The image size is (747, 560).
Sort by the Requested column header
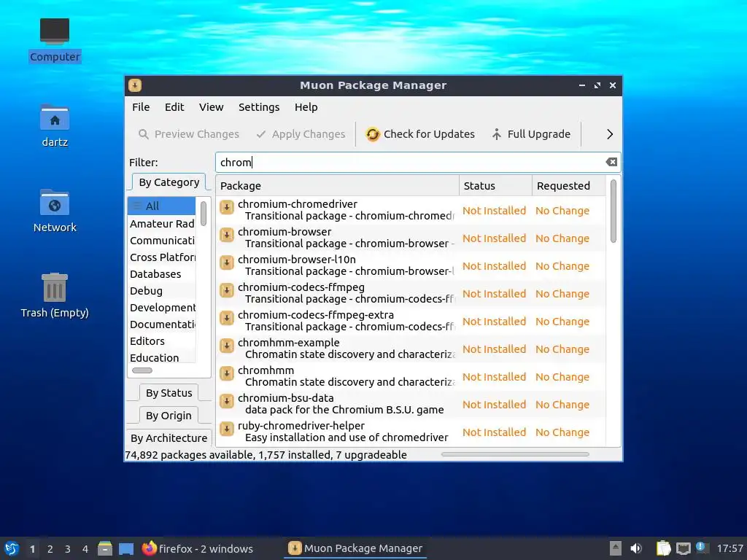pos(569,186)
